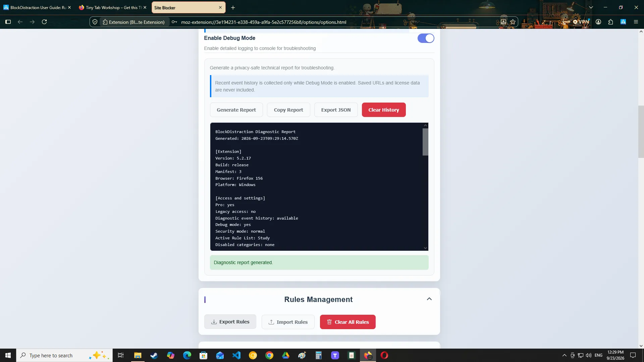This screenshot has height=362, width=644.
Task: Click the permissions key icon in address bar
Action: [x=174, y=22]
